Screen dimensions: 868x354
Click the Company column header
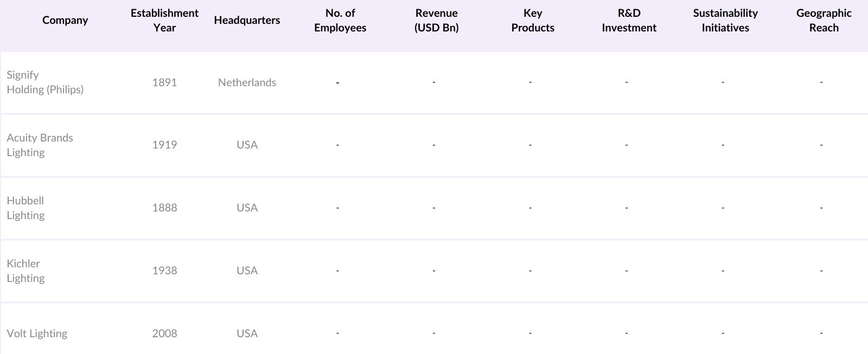65,21
